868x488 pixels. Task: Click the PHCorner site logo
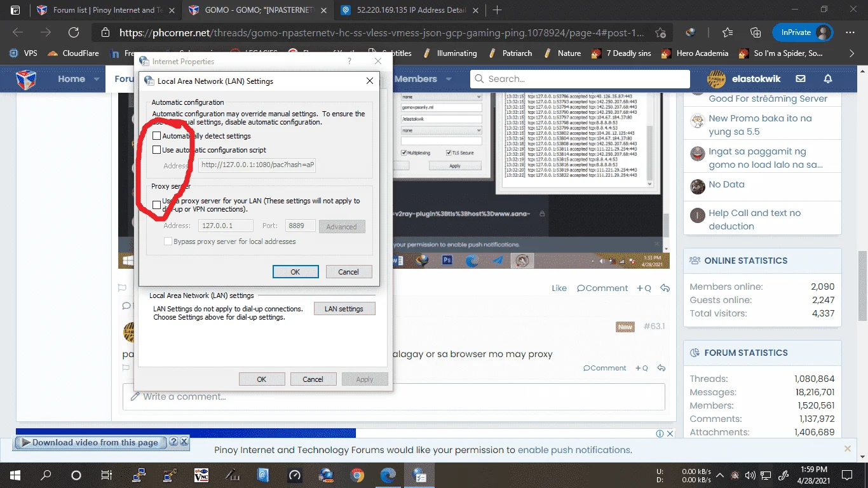tap(26, 79)
